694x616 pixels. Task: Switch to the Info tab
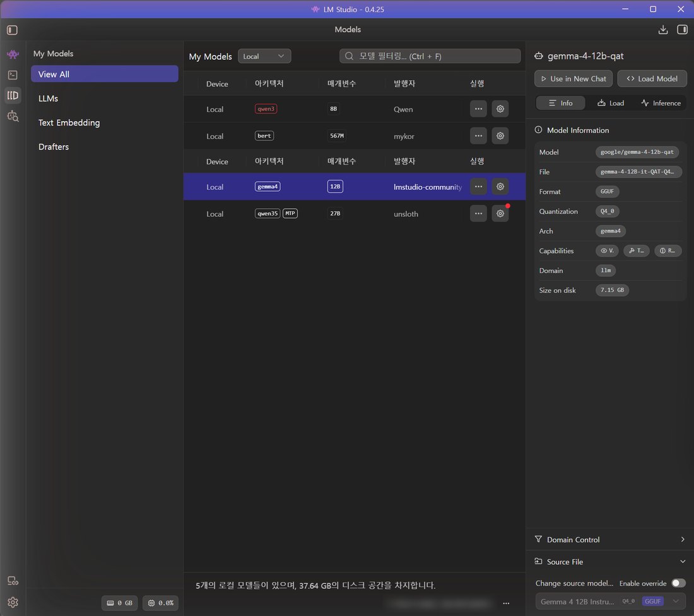tap(560, 103)
